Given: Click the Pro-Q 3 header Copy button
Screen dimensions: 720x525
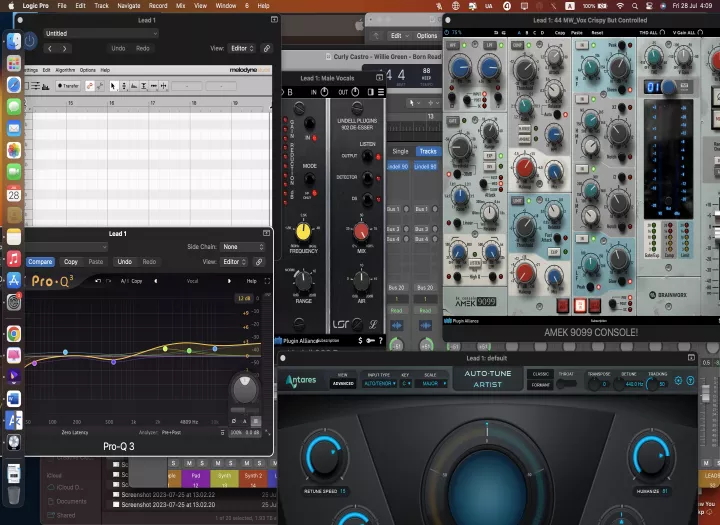Looking at the screenshot, I should pyautogui.click(x=71, y=262).
